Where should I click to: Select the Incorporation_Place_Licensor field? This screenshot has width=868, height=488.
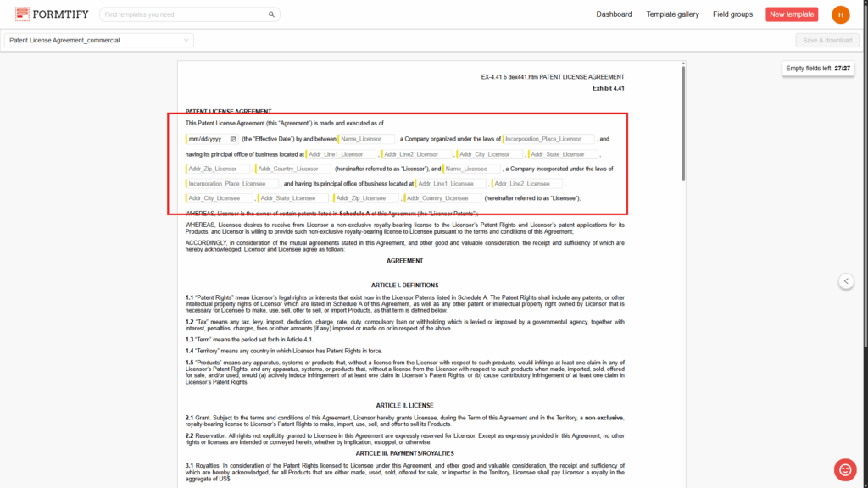pyautogui.click(x=548, y=139)
